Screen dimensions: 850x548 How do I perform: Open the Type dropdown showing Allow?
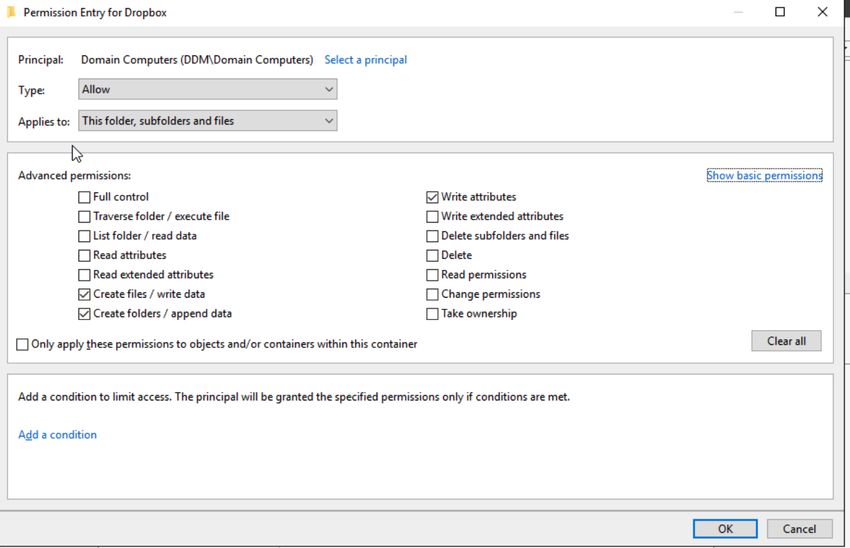tap(208, 89)
